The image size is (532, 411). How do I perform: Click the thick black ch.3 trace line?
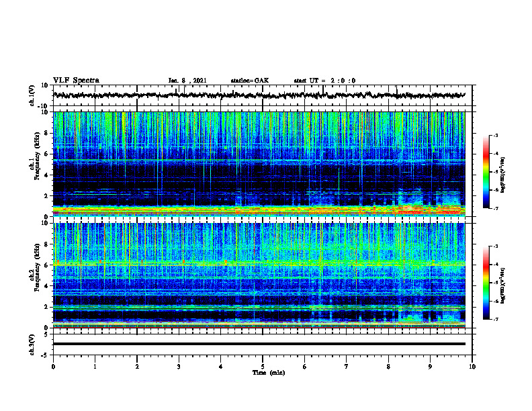click(259, 344)
